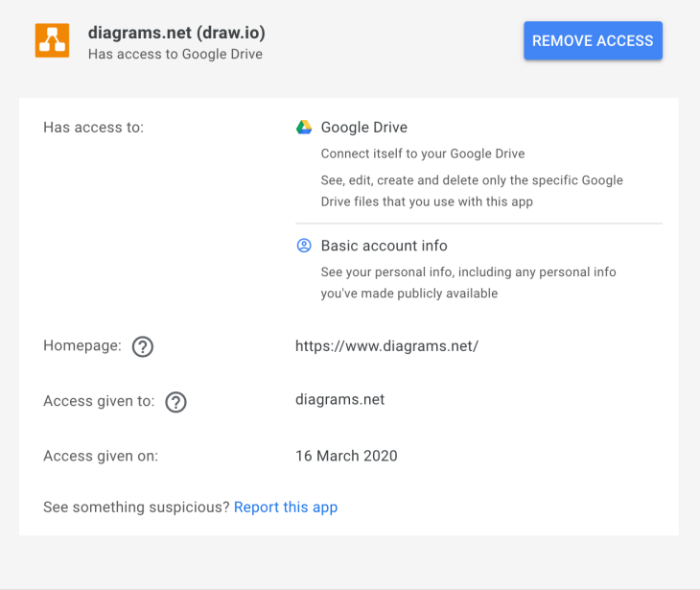
Task: Click the See your personal info description
Action: point(468,282)
